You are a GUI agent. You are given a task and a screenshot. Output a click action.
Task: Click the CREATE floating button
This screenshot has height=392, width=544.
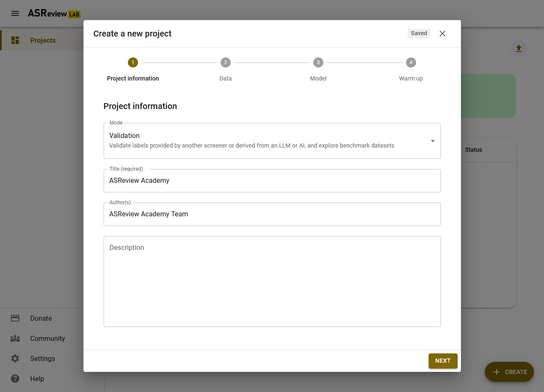pos(509,372)
